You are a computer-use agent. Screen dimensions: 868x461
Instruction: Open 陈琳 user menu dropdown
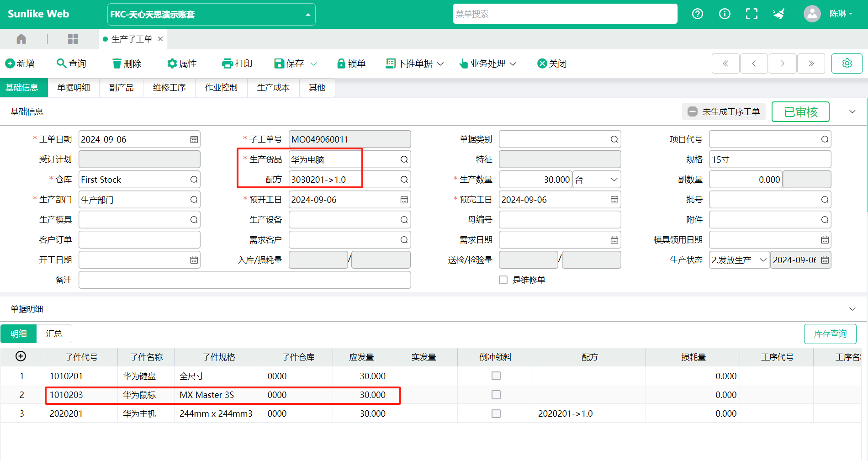pos(841,14)
